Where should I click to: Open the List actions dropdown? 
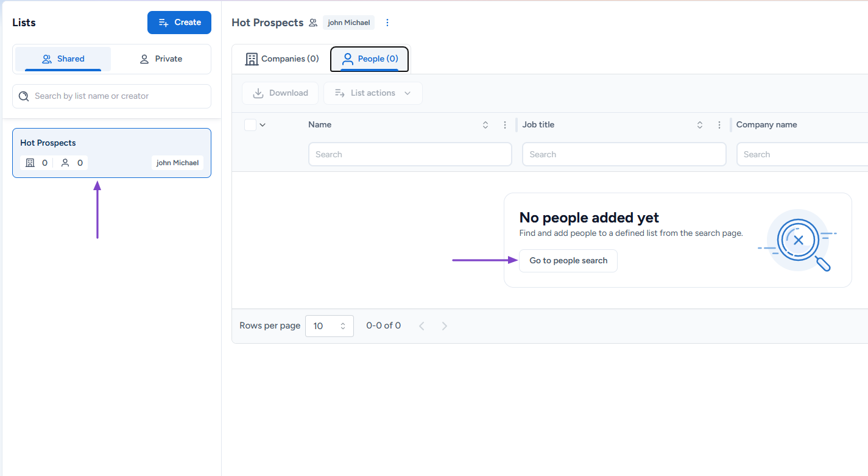373,93
